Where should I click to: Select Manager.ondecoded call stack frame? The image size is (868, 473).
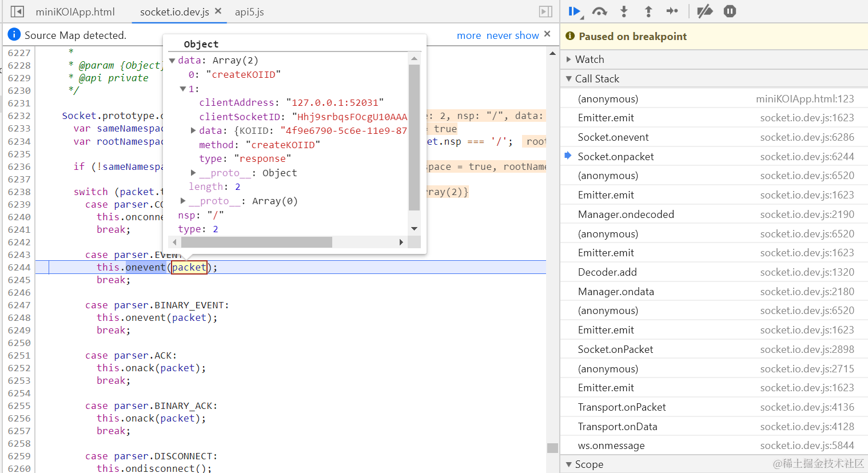[714, 214]
